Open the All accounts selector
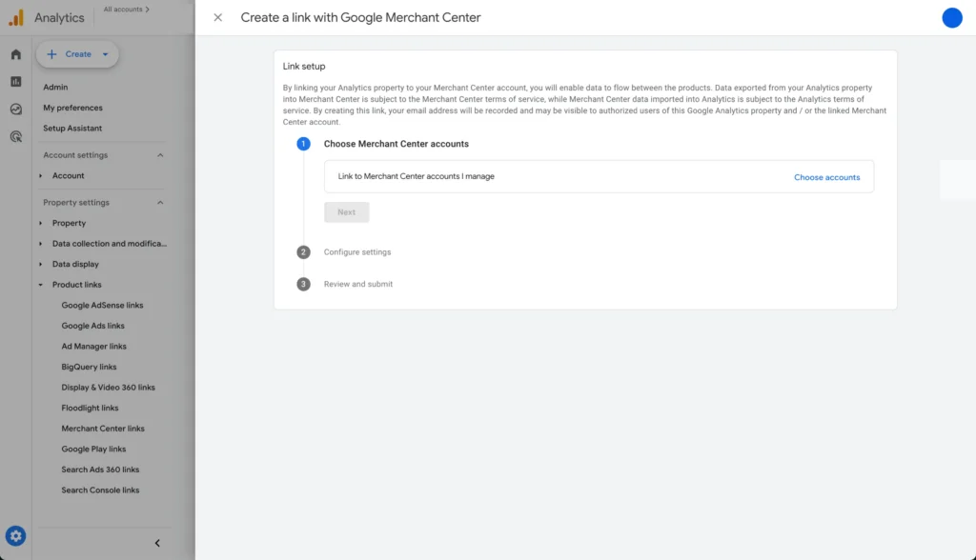976x560 pixels. pos(127,8)
